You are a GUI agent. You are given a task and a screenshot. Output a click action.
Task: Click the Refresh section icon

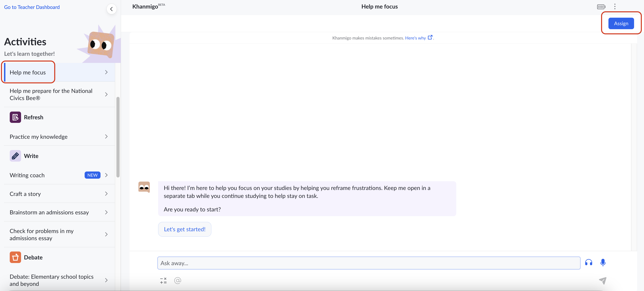coord(15,117)
